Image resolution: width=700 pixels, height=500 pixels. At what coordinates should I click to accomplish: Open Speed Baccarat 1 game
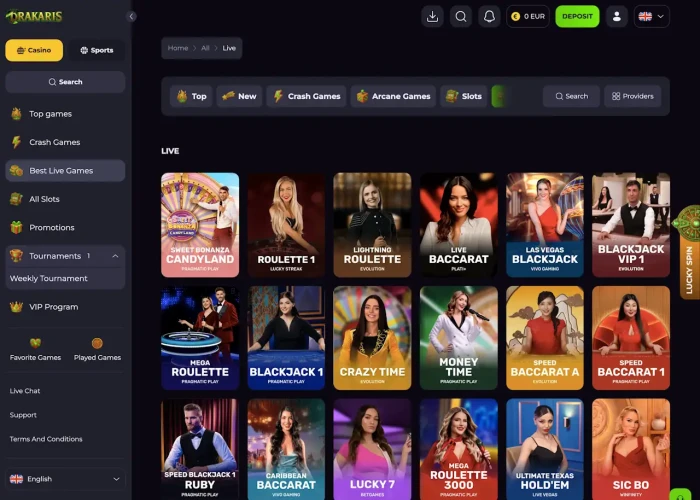(631, 338)
